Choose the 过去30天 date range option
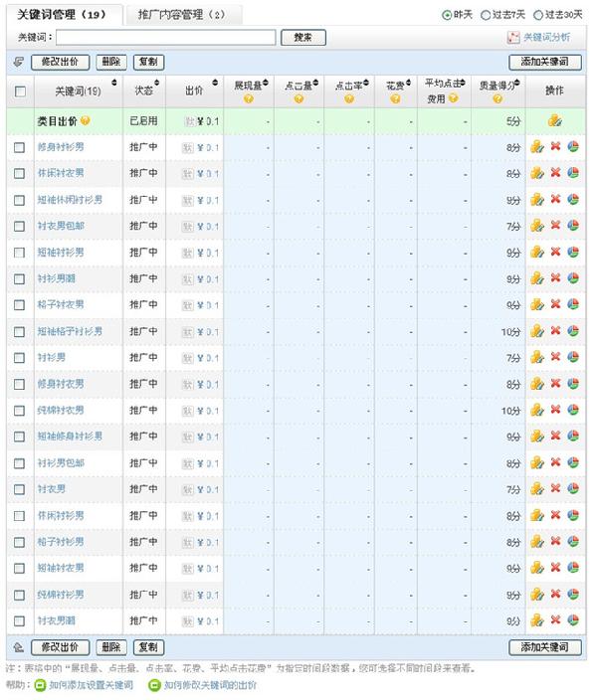 pyautogui.click(x=538, y=15)
